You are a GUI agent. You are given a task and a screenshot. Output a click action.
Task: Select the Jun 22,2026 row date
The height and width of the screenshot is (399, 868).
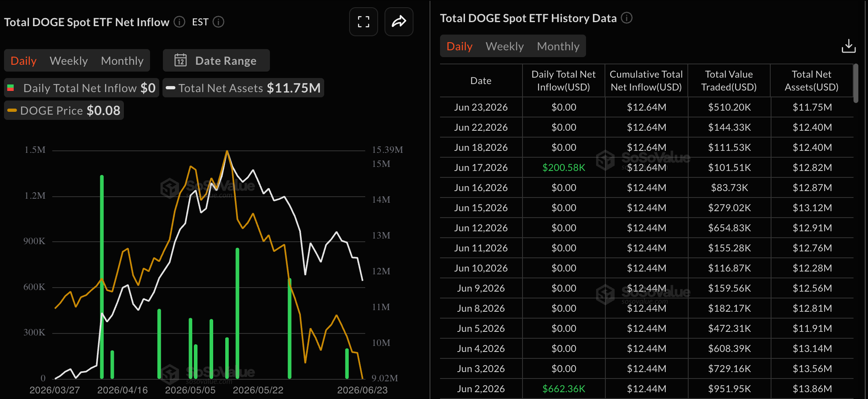click(x=481, y=127)
